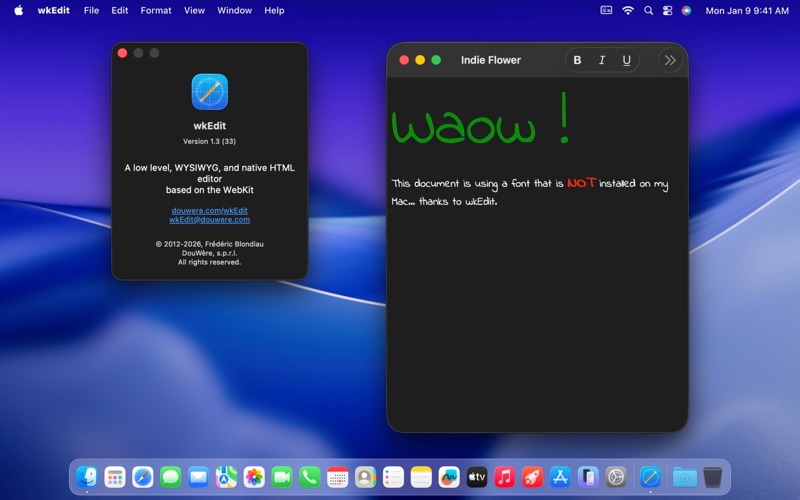Click the green 'waow !' heading text
The width and height of the screenshot is (800, 500).
(x=481, y=119)
